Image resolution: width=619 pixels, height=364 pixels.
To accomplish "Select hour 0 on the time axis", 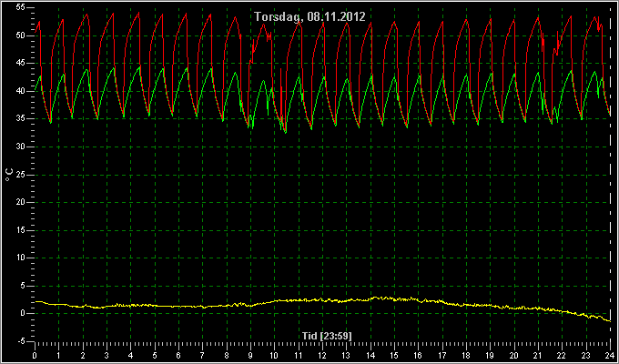I will point(35,355).
